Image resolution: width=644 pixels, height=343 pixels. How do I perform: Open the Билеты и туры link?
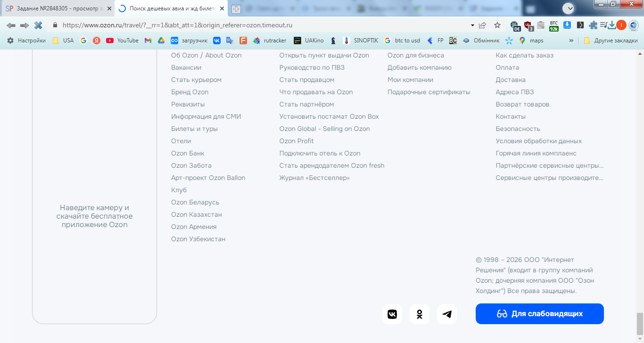194,129
